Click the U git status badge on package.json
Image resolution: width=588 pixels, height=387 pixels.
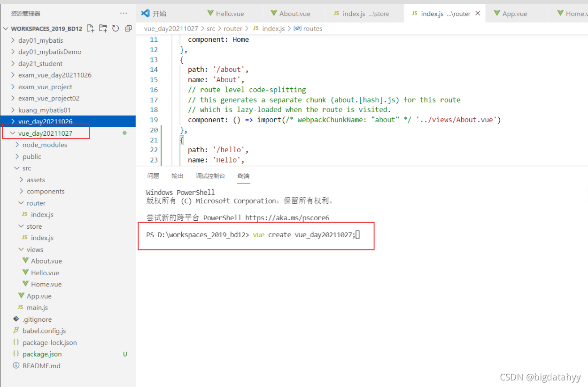coord(125,354)
